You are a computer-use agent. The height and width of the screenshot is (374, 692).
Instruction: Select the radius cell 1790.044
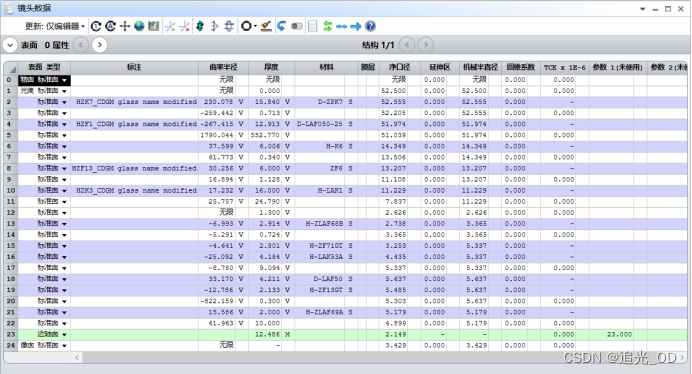[217, 135]
